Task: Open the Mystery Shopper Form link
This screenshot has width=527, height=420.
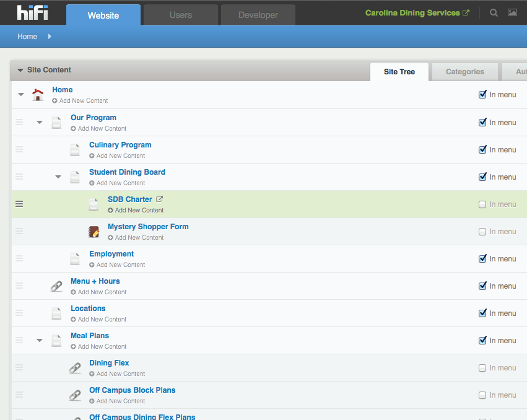Action: (x=148, y=227)
